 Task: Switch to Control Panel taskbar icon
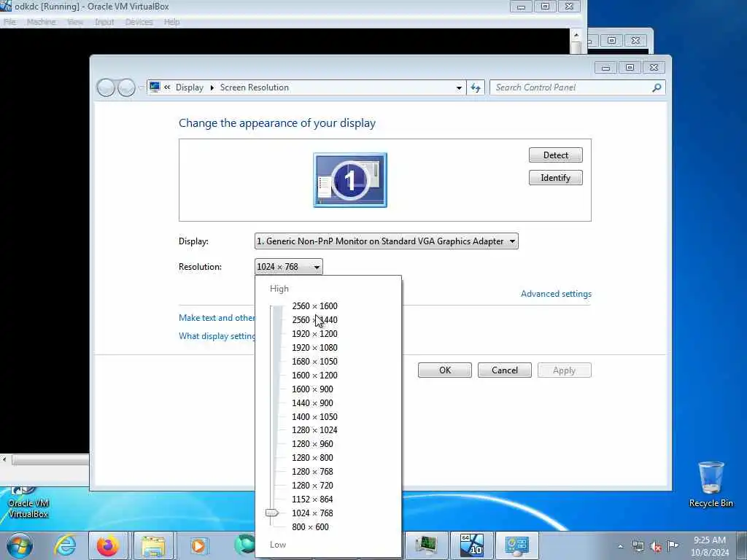point(517,545)
